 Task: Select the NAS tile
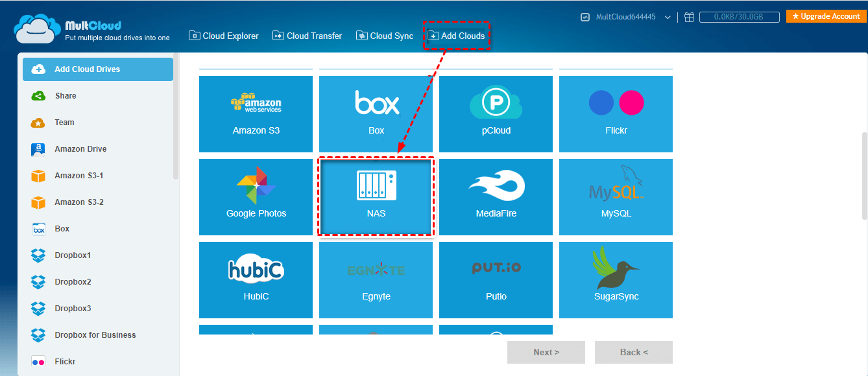click(376, 197)
